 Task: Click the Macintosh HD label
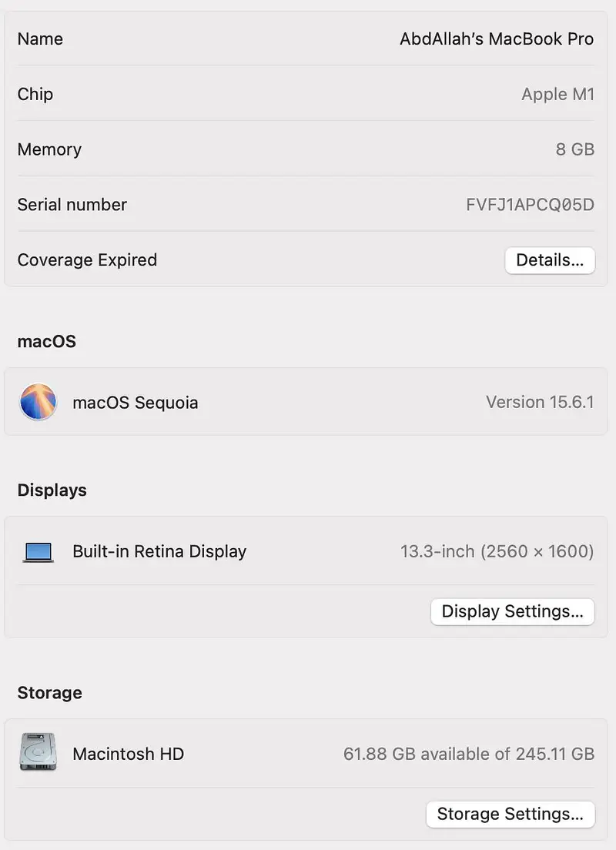(128, 754)
